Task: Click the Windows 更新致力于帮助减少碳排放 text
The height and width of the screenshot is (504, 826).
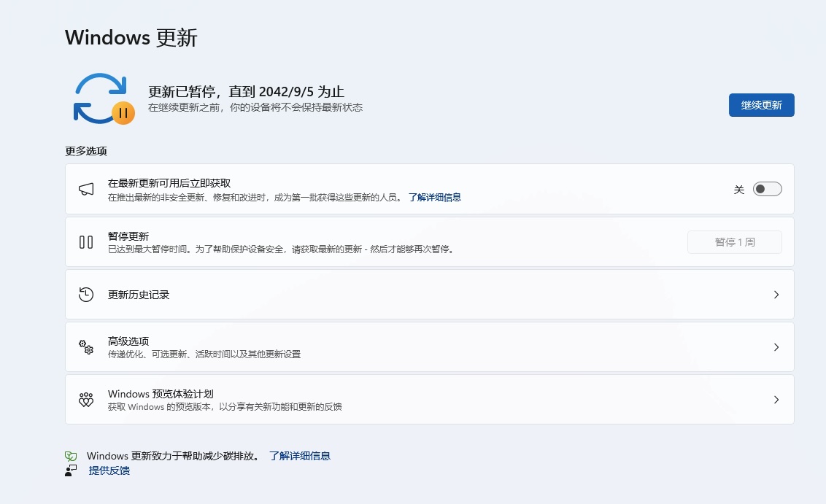Action: 174,456
